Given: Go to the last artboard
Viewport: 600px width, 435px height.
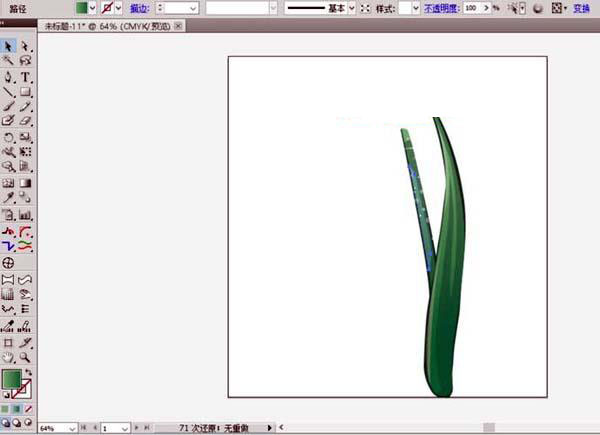Looking at the screenshot, I should (x=147, y=428).
